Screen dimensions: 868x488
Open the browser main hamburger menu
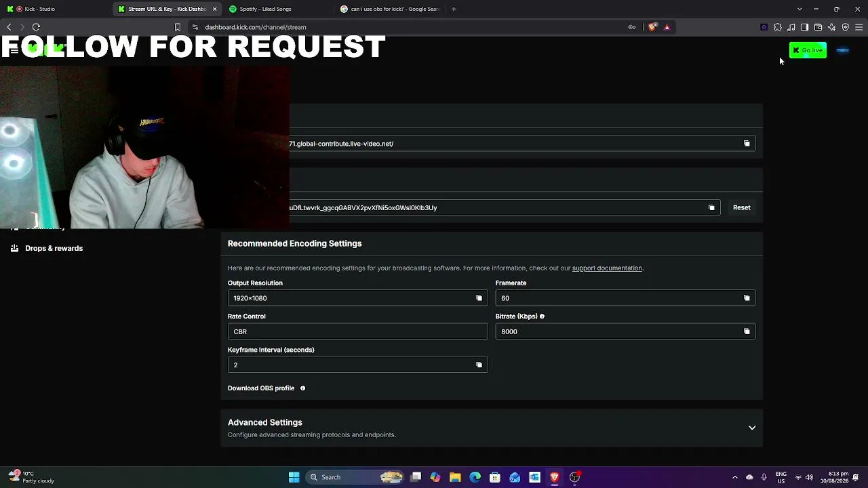point(859,27)
